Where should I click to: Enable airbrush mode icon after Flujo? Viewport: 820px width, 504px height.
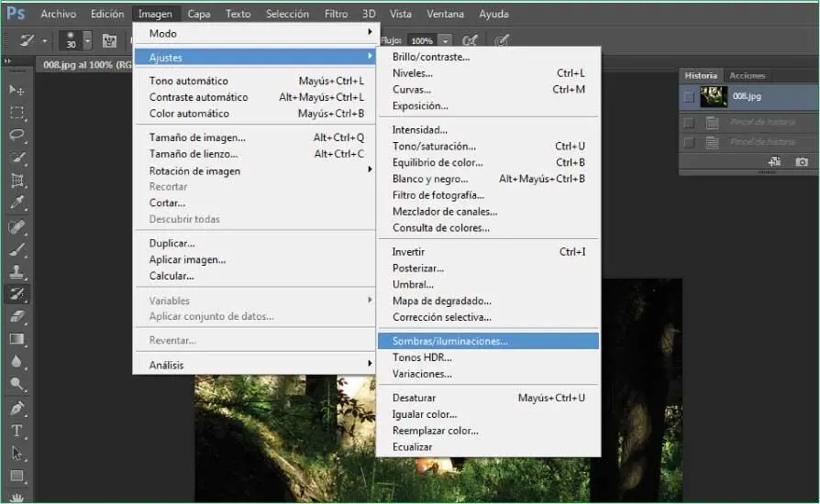(470, 40)
